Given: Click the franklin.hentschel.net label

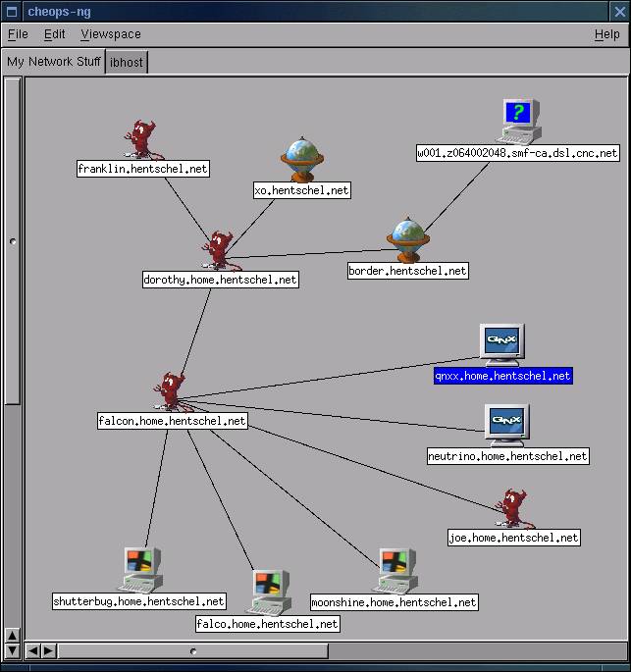Looking at the screenshot, I should coord(143,169).
